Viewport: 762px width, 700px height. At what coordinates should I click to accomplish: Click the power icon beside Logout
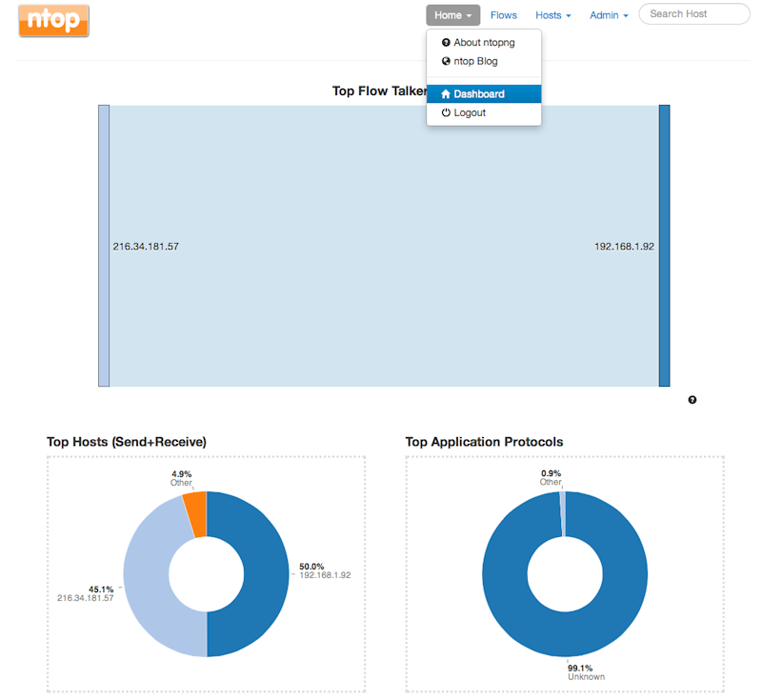(446, 112)
